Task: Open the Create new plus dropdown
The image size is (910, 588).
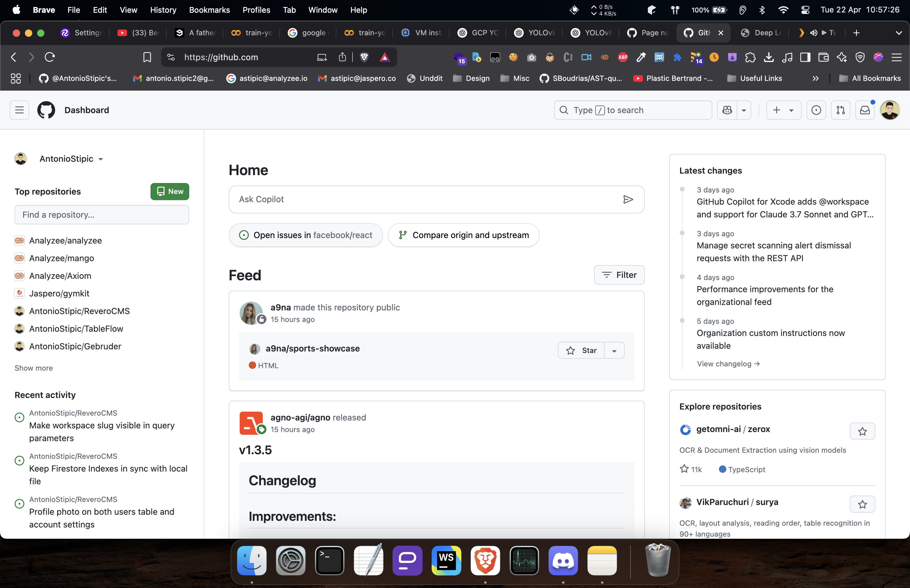Action: pyautogui.click(x=783, y=110)
